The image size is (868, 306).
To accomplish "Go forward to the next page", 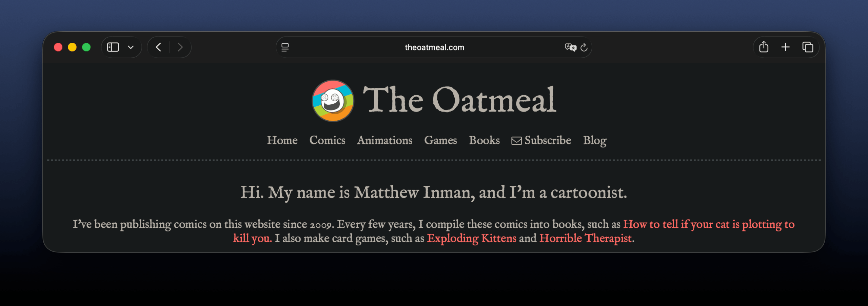I will (180, 47).
